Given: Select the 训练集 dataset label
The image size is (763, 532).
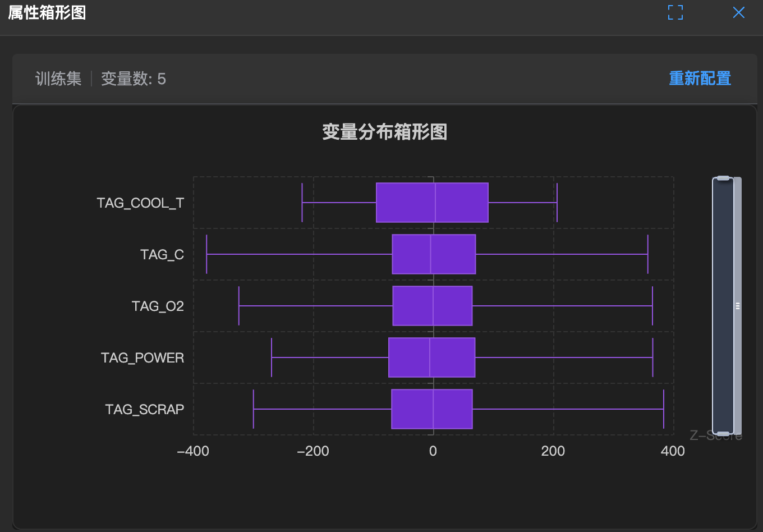Looking at the screenshot, I should [x=57, y=79].
